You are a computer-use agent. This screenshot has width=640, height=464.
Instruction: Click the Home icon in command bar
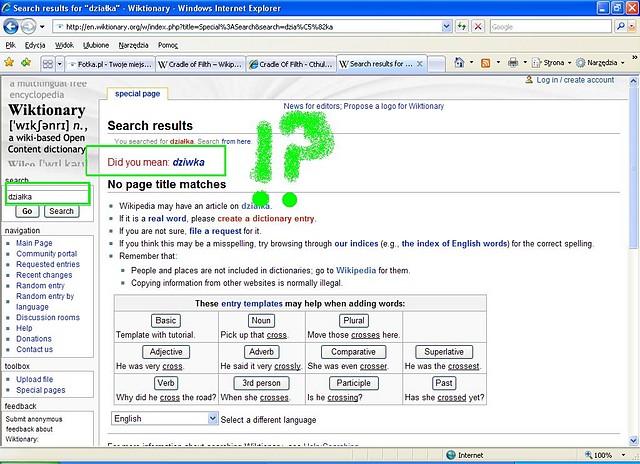coord(460,62)
